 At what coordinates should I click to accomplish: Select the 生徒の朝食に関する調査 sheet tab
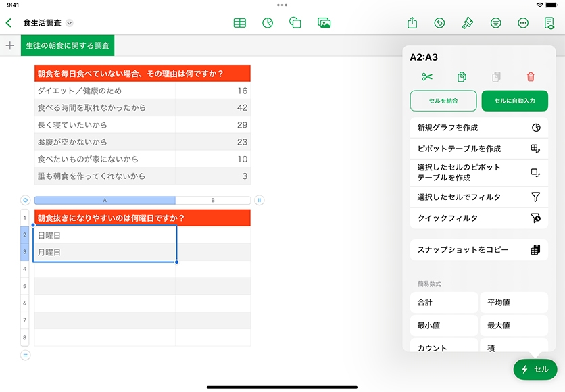(68, 46)
